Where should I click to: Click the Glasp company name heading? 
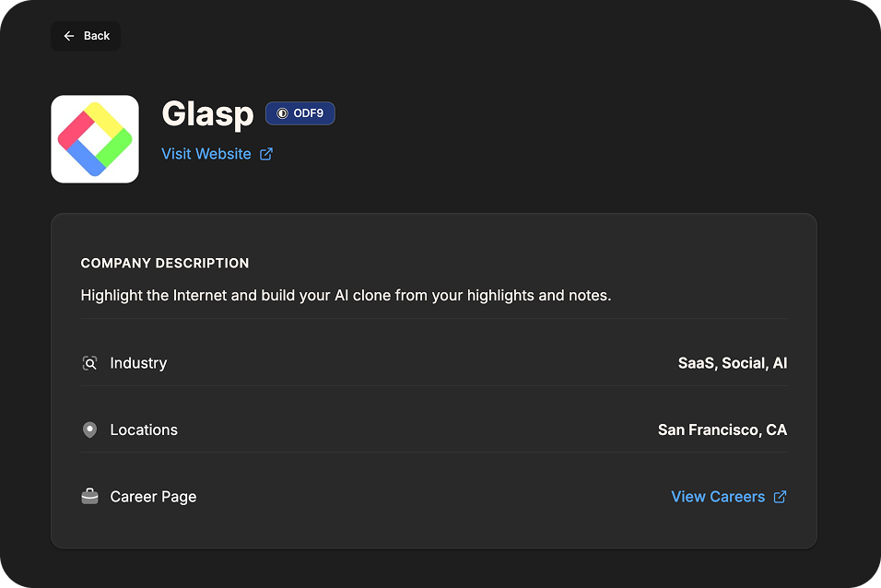(208, 114)
